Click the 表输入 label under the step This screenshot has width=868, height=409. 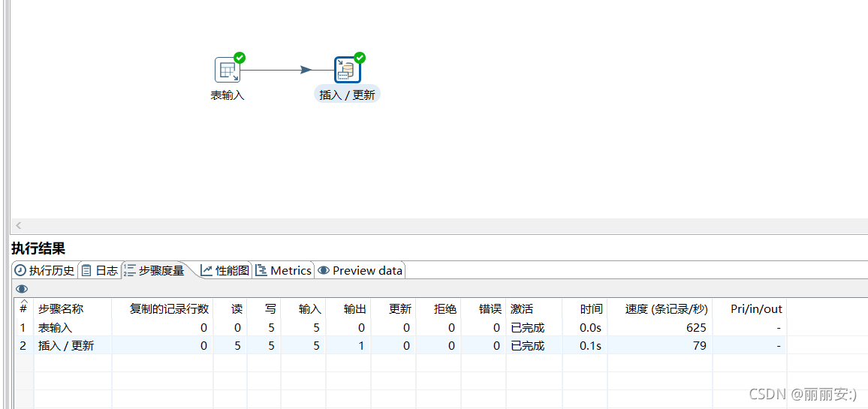(x=228, y=95)
